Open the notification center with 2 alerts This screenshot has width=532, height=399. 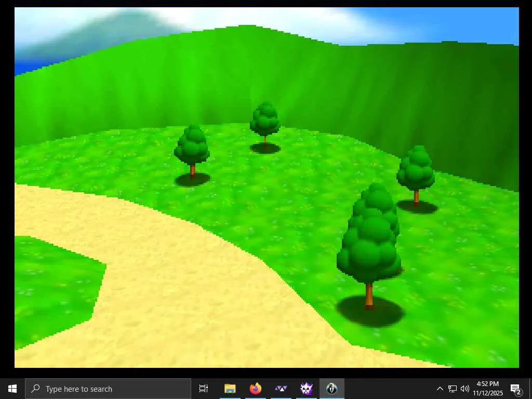[516, 389]
